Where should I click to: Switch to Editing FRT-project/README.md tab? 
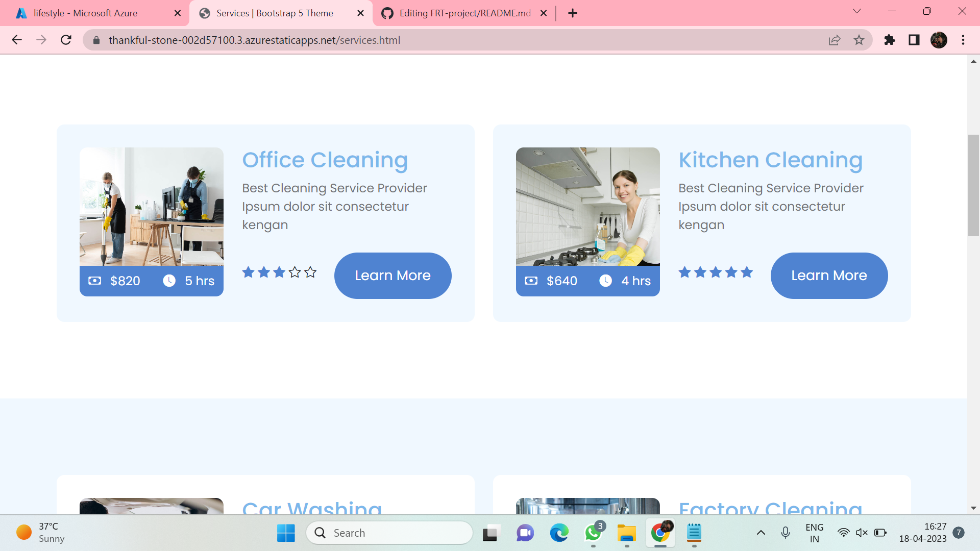click(464, 13)
